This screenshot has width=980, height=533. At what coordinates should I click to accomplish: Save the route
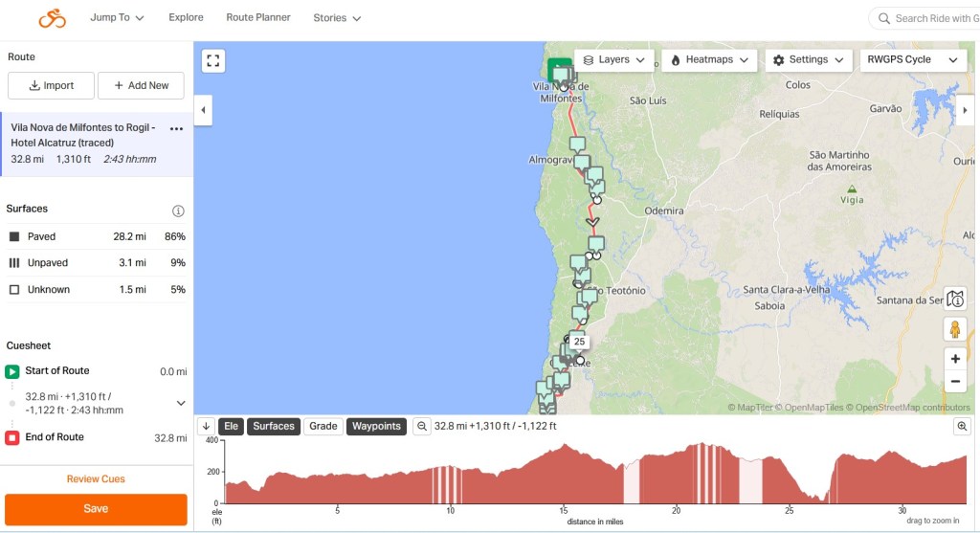click(96, 509)
